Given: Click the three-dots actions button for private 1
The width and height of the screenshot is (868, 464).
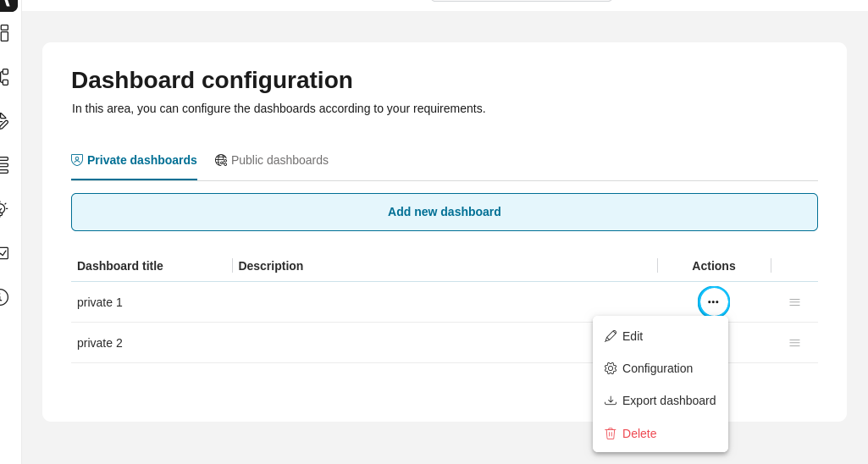Looking at the screenshot, I should (713, 301).
